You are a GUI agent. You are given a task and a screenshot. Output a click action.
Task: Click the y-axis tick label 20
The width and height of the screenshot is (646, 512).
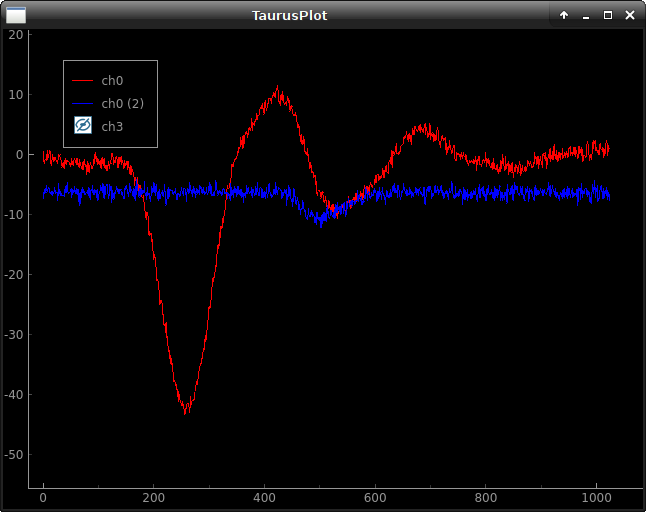coord(15,34)
